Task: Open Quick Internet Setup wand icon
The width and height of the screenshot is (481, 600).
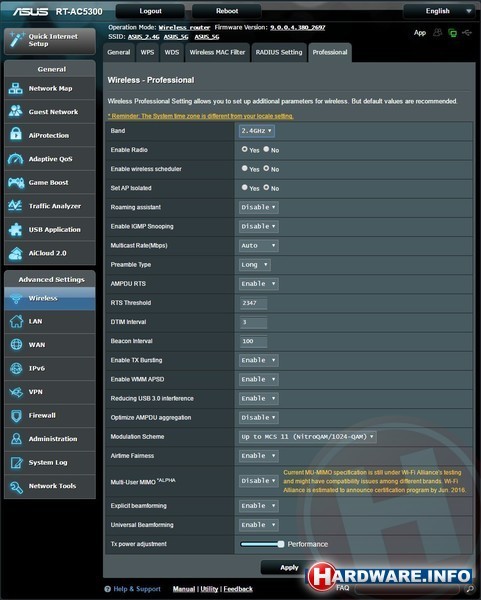Action: (17, 40)
